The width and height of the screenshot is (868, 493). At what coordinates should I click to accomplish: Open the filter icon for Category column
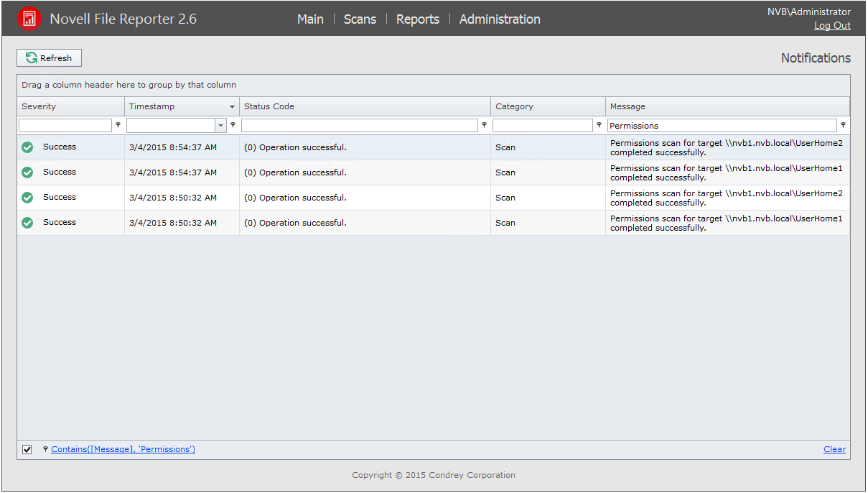(599, 125)
